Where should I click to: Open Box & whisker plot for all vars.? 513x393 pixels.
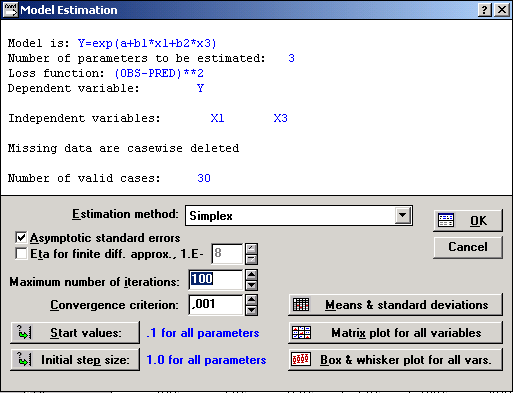click(x=395, y=360)
